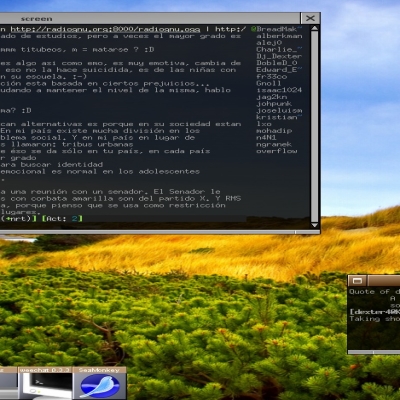Click the title bar of the small terminal window
400x400 pixels.
[x=383, y=281]
